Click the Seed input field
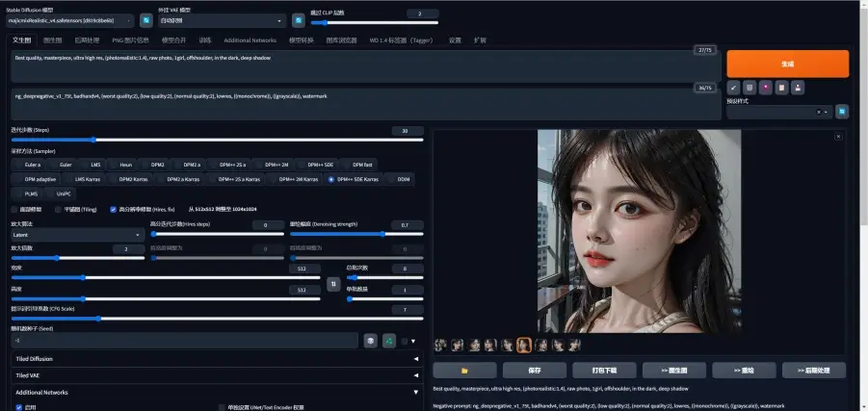The width and height of the screenshot is (868, 411). 184,341
